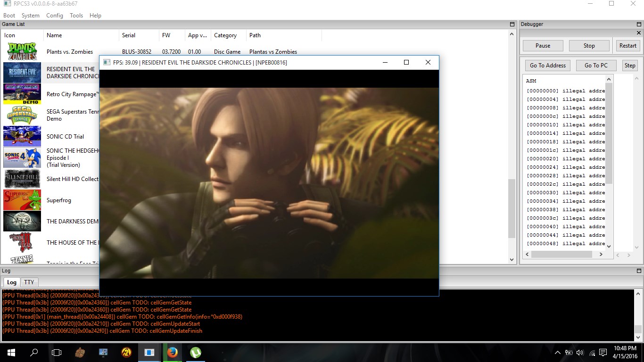Click the Sonic the Hedgehog 4 icon
This screenshot has height=362, width=644.
(x=22, y=157)
